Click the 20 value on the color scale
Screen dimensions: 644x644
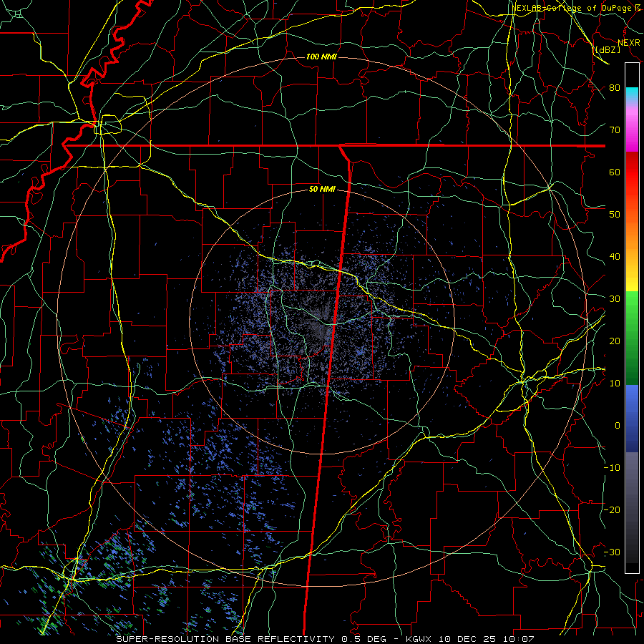point(615,341)
